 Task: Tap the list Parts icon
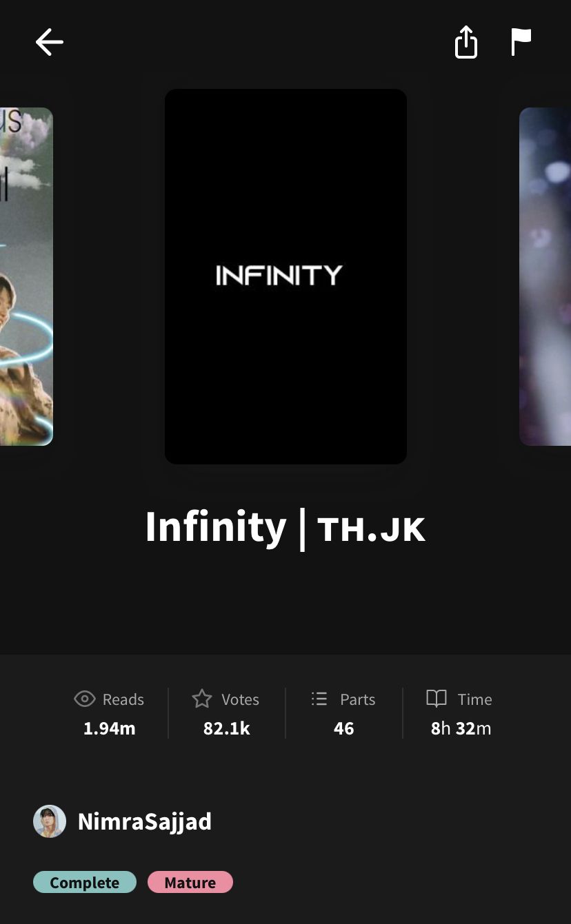[319, 699]
